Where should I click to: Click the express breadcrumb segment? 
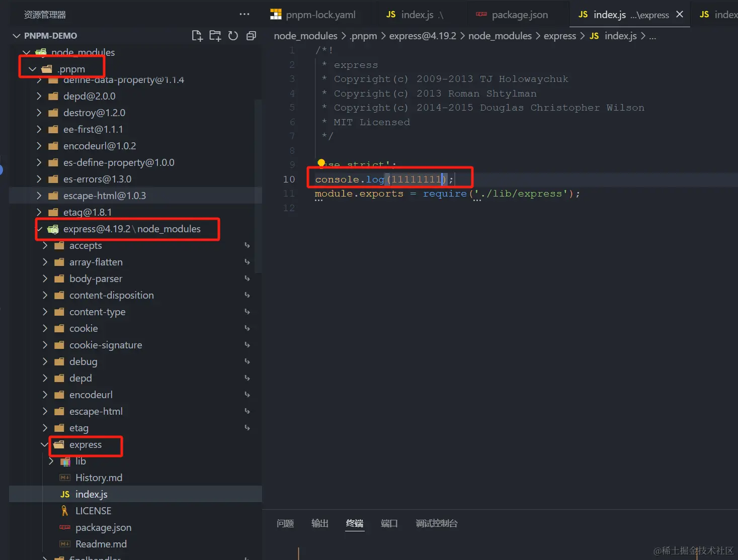coord(559,36)
